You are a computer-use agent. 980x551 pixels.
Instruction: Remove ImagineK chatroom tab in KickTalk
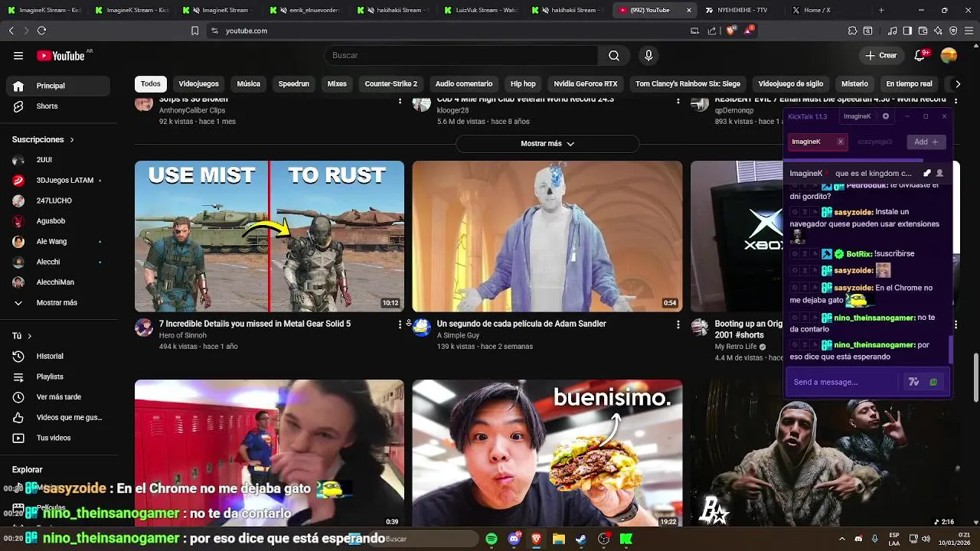(x=840, y=142)
